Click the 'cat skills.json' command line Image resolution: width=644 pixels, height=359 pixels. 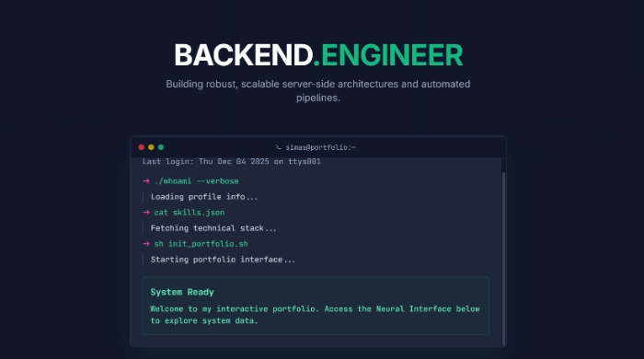(x=190, y=213)
